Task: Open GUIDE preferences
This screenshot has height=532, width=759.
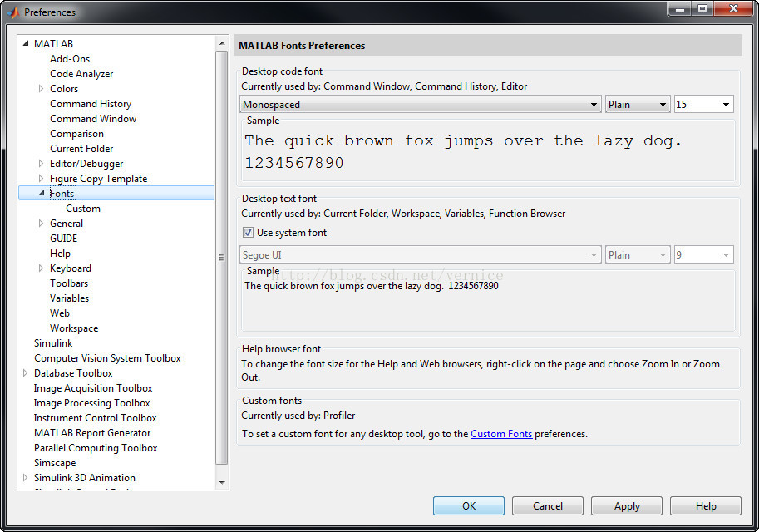Action: point(63,239)
